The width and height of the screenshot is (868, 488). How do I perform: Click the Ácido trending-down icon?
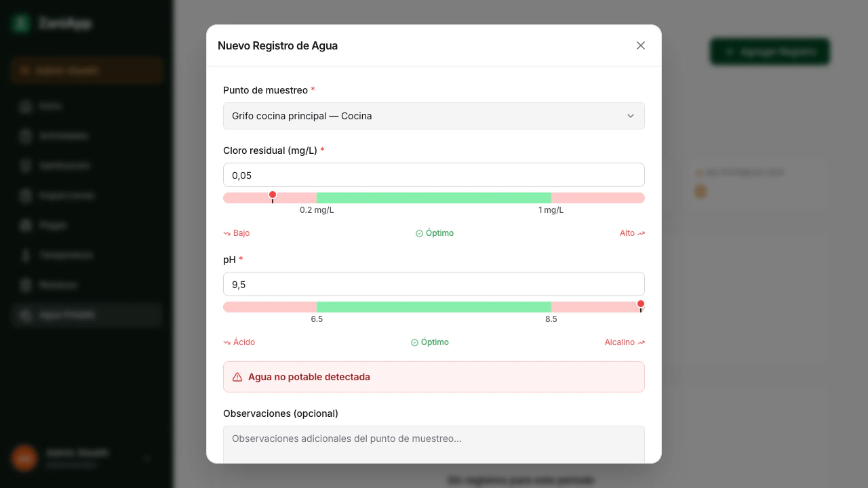[x=227, y=343]
